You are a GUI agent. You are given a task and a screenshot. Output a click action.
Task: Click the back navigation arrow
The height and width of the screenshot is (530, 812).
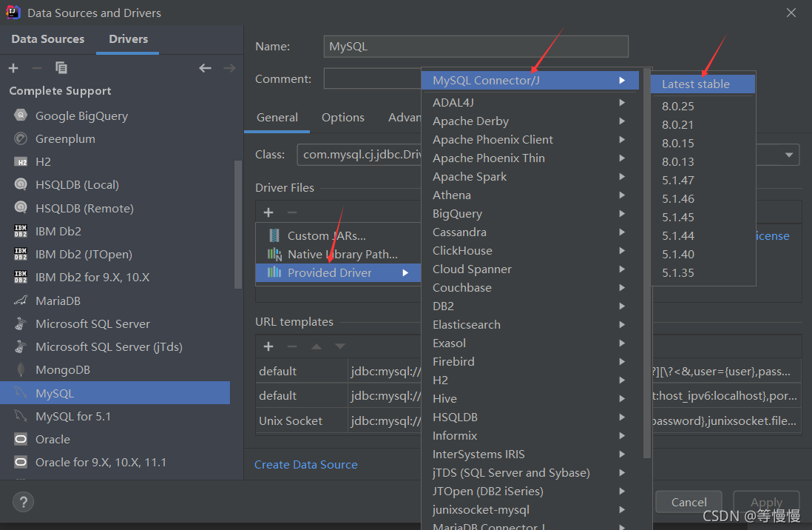click(205, 67)
